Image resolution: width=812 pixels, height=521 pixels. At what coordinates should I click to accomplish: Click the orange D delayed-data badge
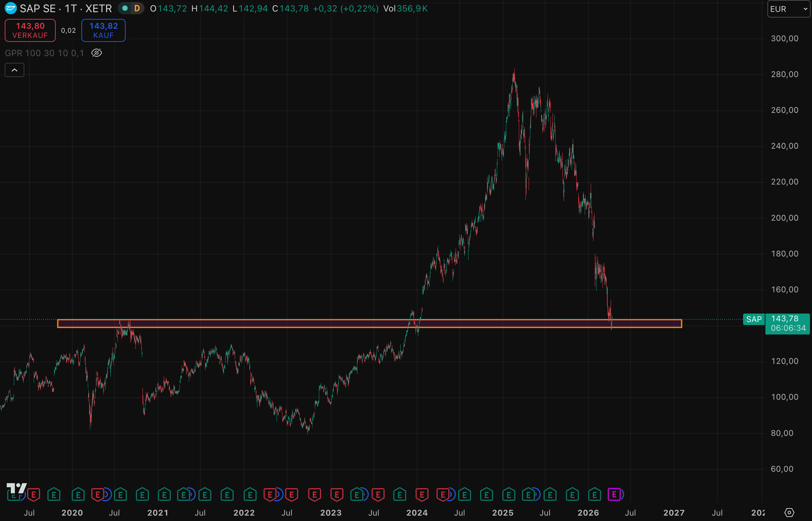coord(137,8)
